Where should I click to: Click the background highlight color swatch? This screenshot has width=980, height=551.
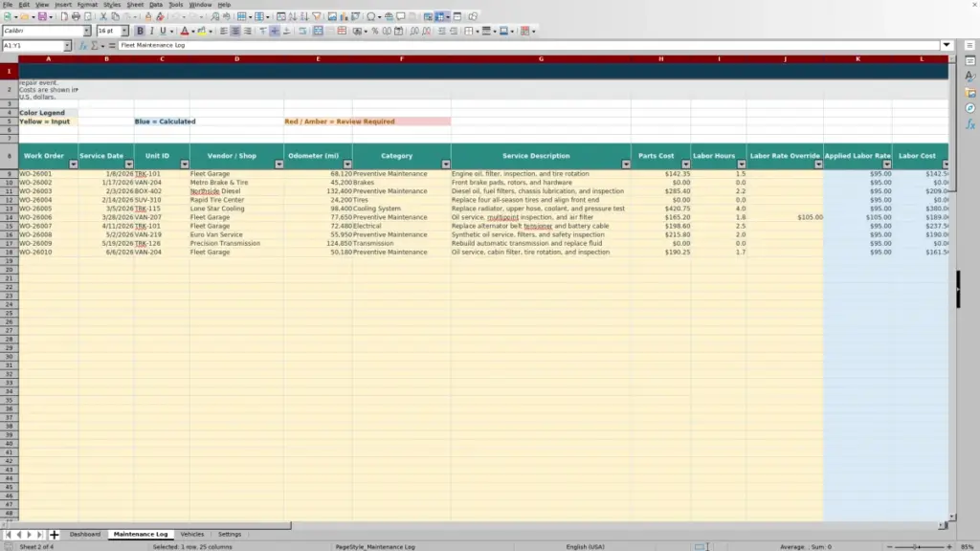(202, 32)
